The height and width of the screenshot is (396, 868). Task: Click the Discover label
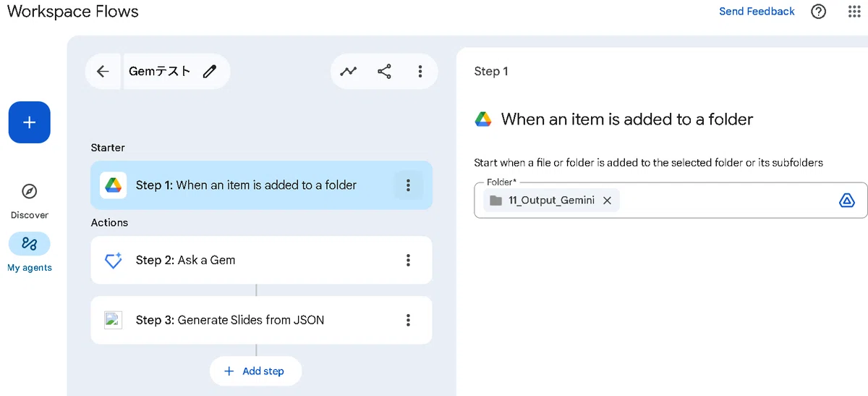tap(30, 215)
